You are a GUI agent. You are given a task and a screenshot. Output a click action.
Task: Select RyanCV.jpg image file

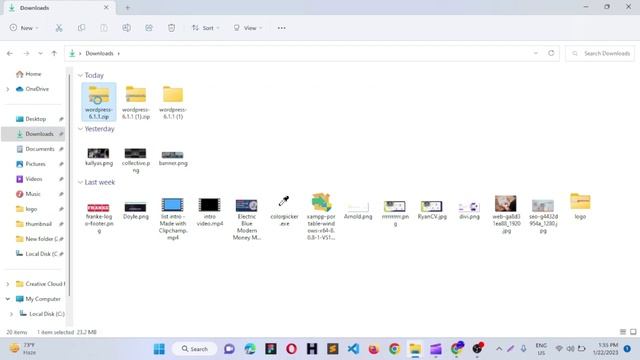(x=432, y=210)
